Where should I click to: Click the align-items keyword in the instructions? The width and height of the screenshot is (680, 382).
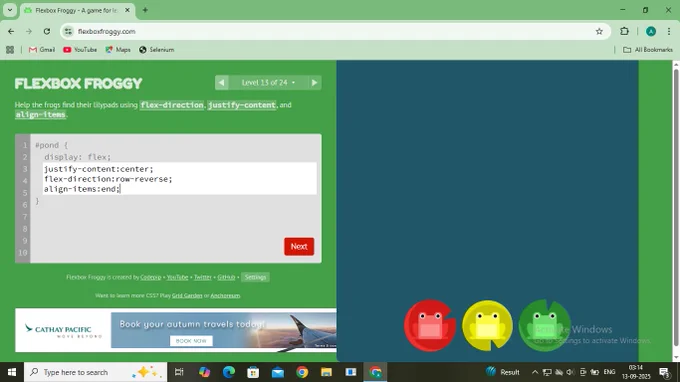coord(40,114)
